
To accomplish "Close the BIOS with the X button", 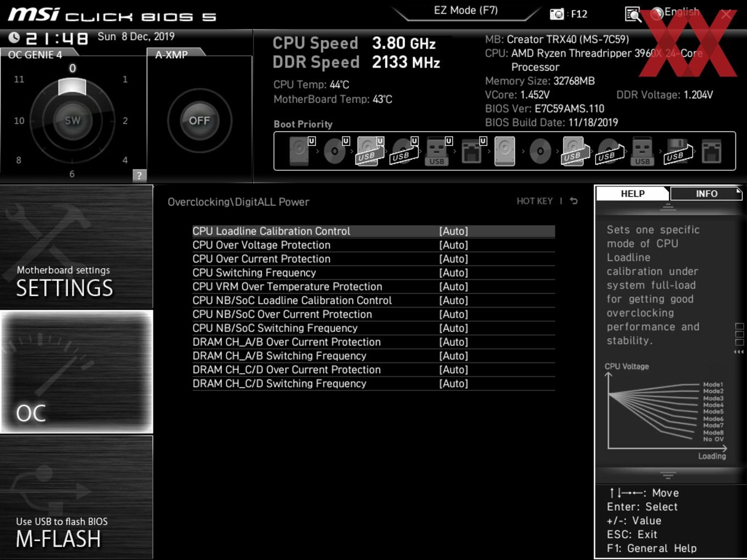I will click(726, 14).
